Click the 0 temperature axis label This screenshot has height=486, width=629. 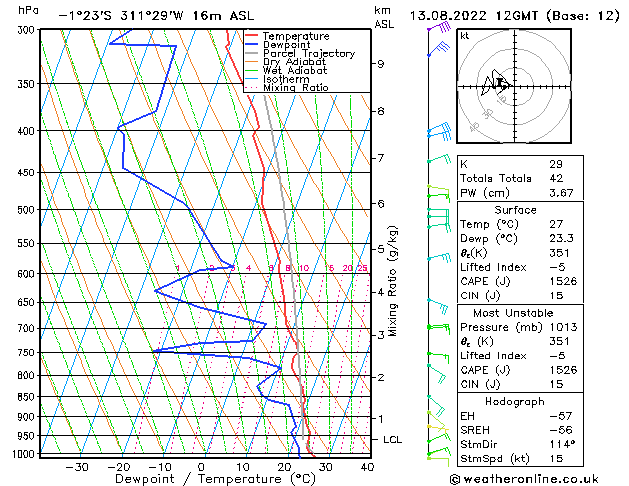[202, 467]
